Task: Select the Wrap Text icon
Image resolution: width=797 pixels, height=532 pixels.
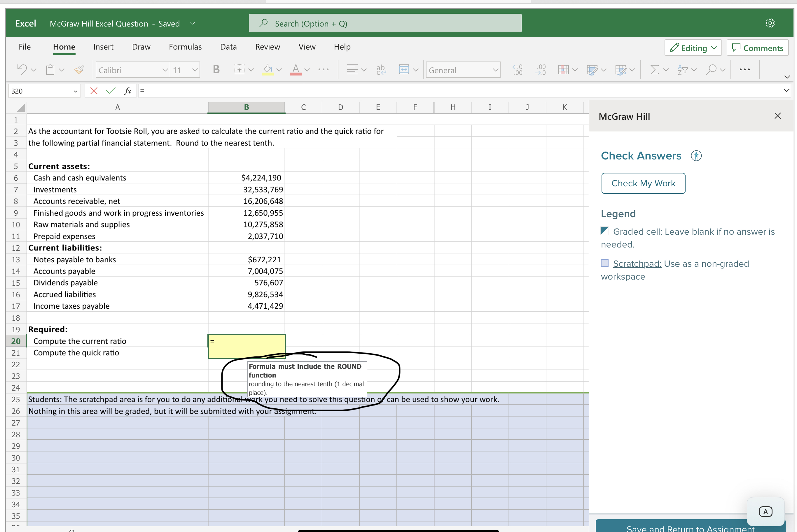Action: [x=381, y=70]
